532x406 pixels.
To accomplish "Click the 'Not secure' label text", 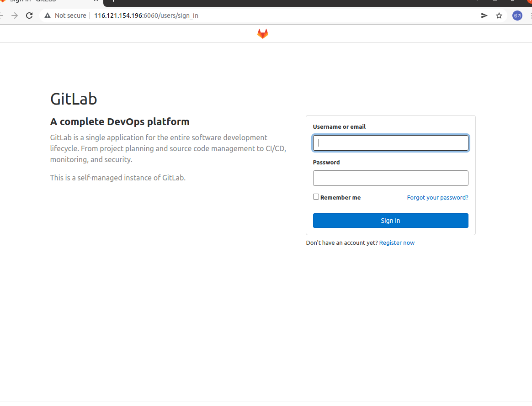I will click(70, 16).
